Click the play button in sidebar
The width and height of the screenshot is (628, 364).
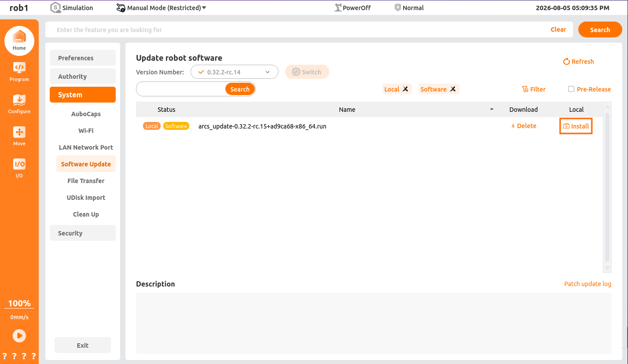click(x=19, y=336)
